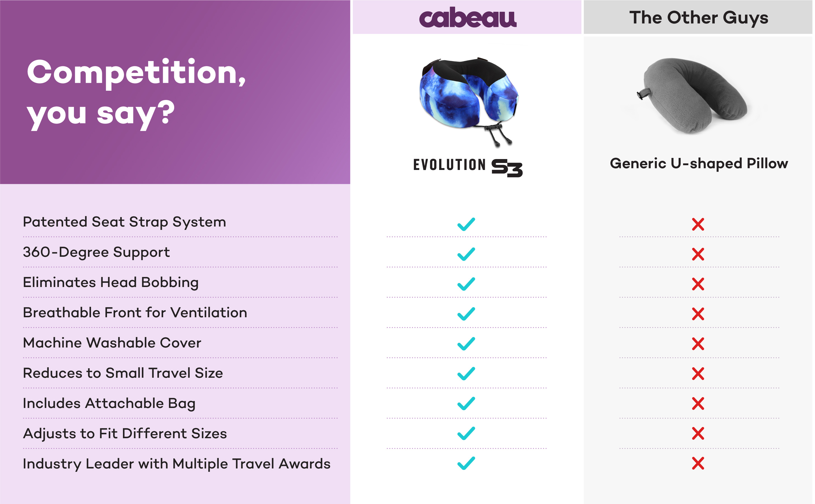The width and height of the screenshot is (815, 504).
Task: Click red X for Adjusts to Fit Different Sizes
Action: coord(698,433)
